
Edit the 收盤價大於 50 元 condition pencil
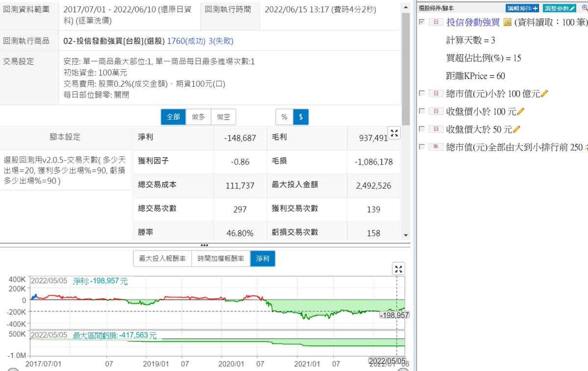click(x=516, y=129)
